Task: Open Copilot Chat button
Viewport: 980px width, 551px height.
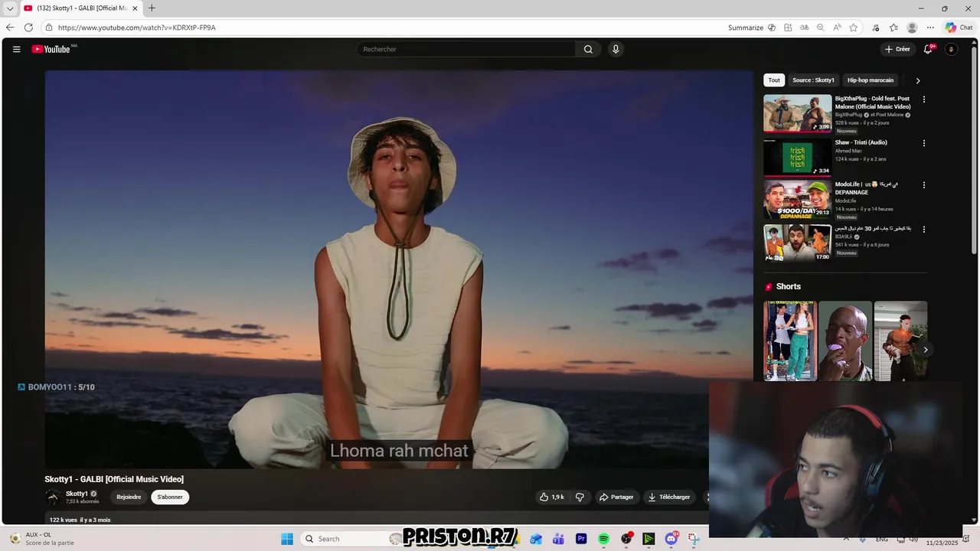Action: point(959,28)
